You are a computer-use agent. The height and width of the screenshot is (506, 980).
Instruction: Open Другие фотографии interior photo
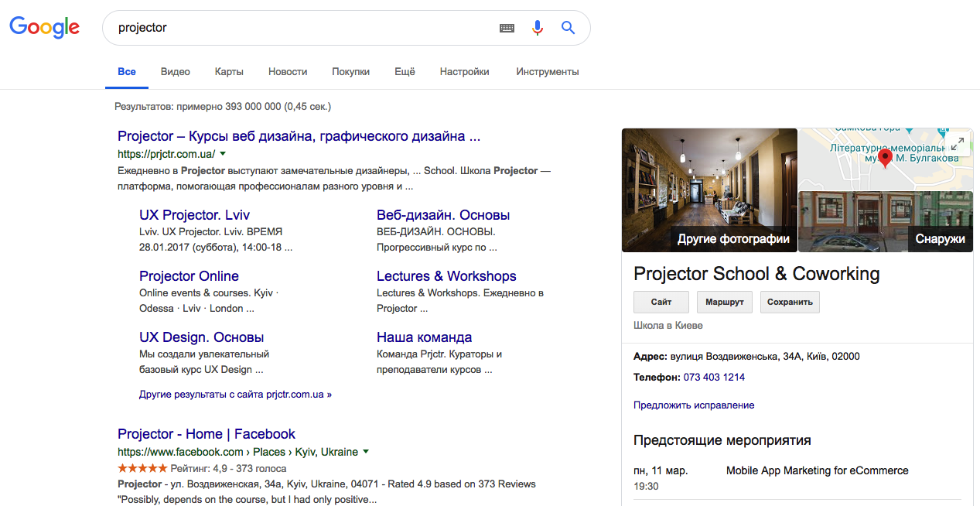click(x=709, y=190)
